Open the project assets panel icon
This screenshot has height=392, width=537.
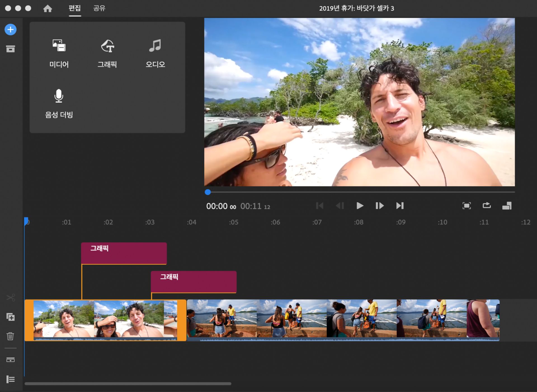[x=10, y=49]
